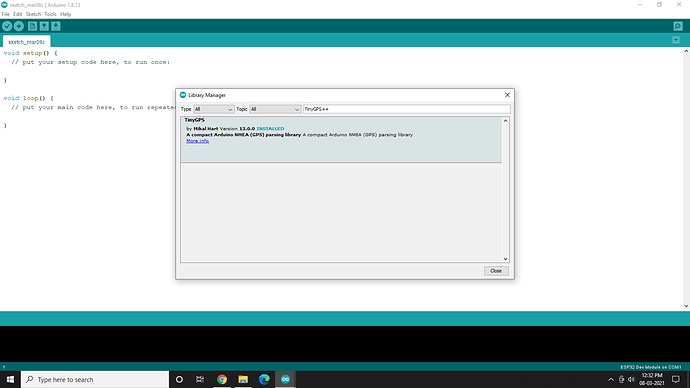Show hidden system tray icons chevron
Image resolution: width=690 pixels, height=388 pixels.
[x=611, y=379]
